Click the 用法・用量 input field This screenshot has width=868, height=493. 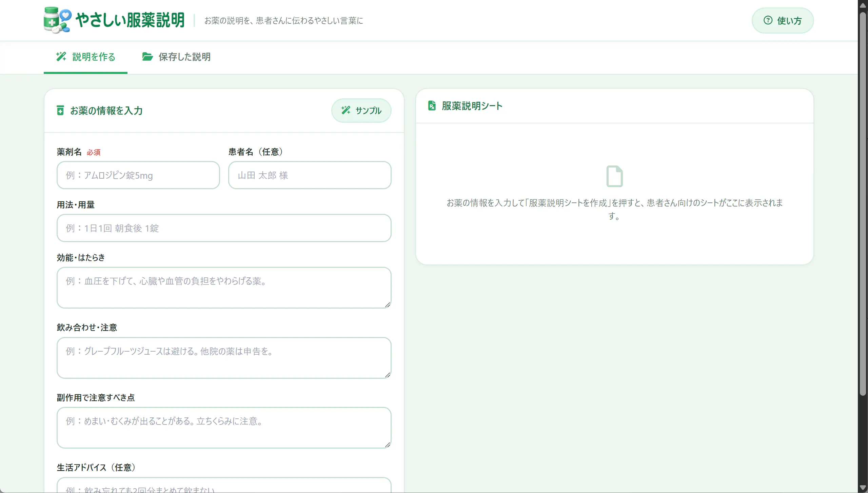point(224,228)
